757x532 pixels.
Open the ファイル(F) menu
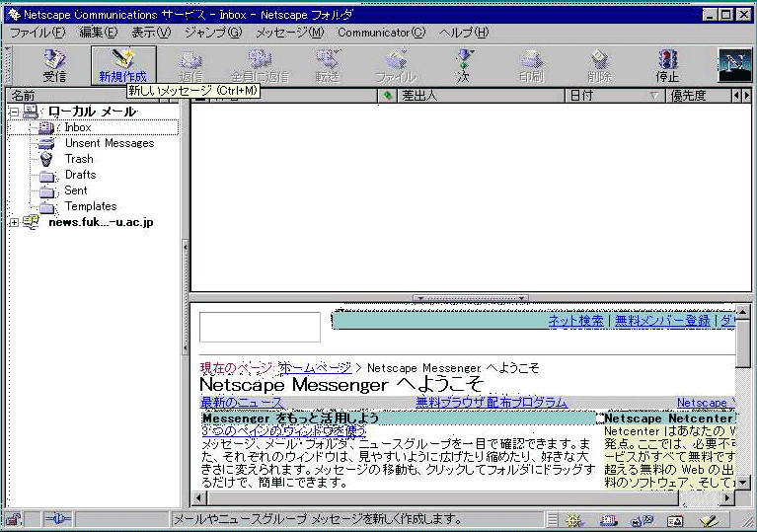(x=38, y=33)
